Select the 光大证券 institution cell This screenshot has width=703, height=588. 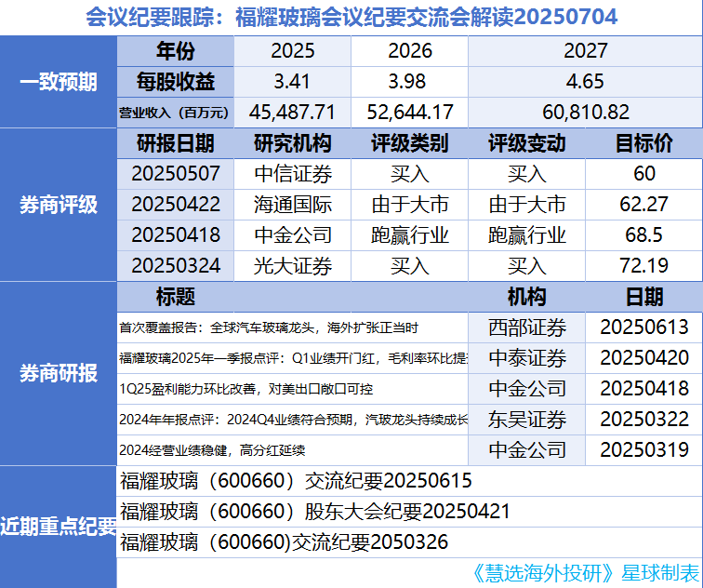[x=293, y=266]
